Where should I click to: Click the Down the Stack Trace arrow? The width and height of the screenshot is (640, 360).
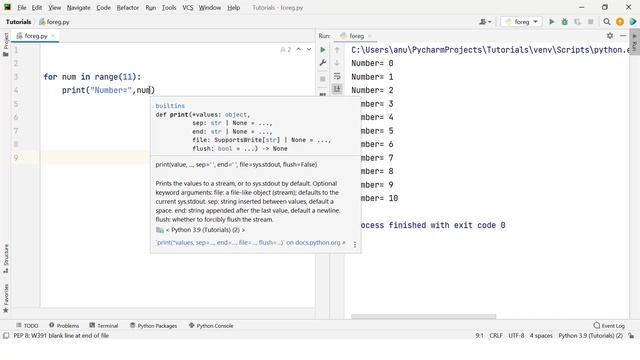pyautogui.click(x=337, y=63)
